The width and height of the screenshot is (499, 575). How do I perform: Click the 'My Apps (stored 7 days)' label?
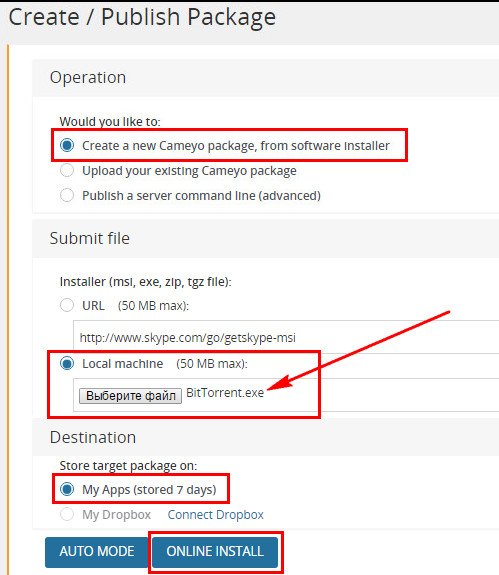(x=149, y=490)
